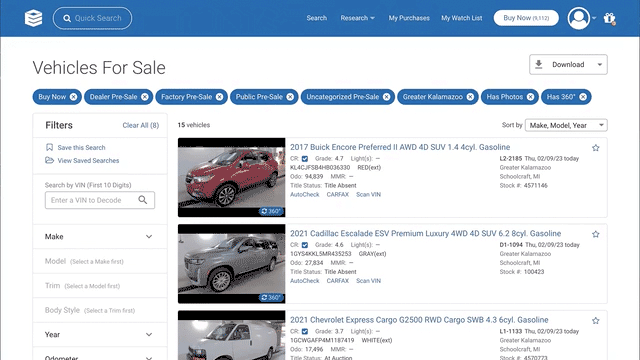The height and width of the screenshot is (360, 640).
Task: Remove the Dealer Pre-Sale filter chip
Action: tap(145, 97)
